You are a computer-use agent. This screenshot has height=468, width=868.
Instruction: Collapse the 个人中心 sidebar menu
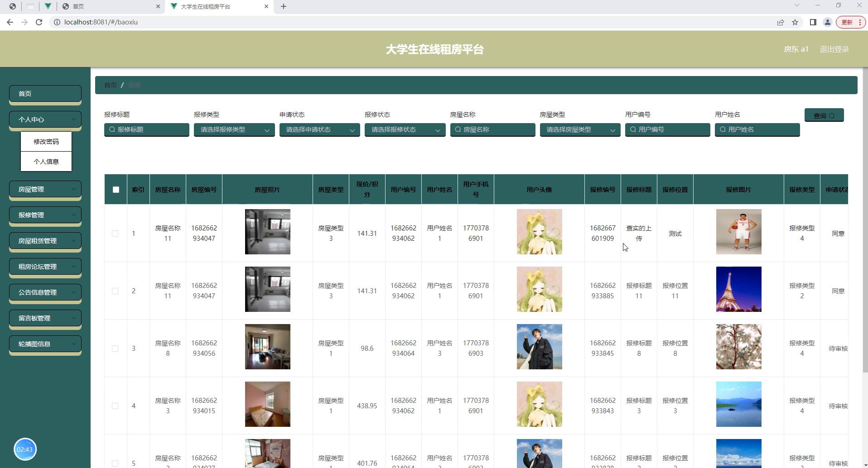[45, 119]
